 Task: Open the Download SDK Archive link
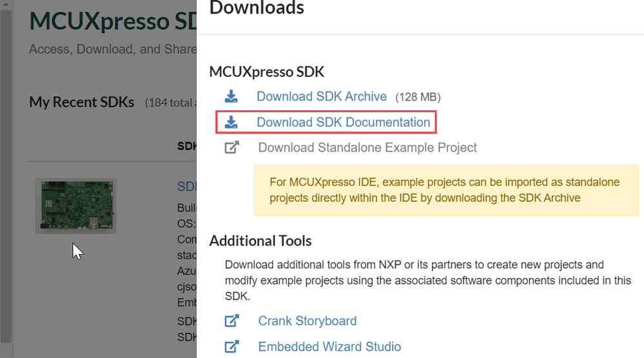click(321, 97)
